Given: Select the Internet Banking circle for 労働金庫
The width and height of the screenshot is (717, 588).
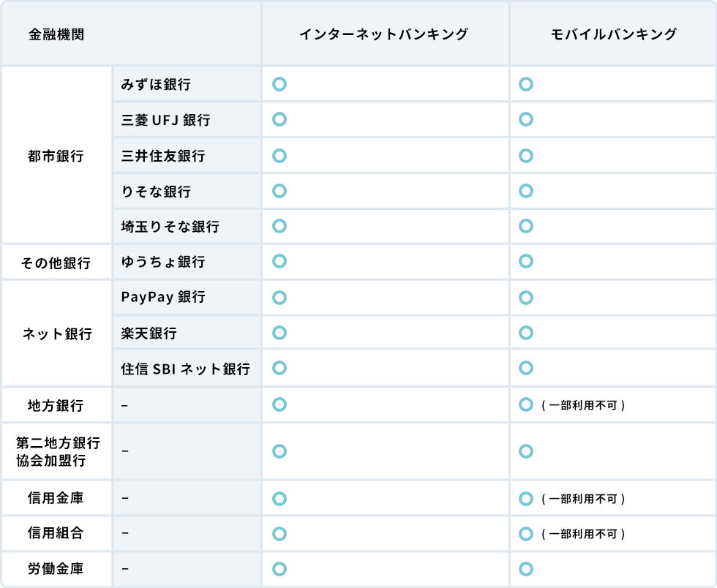Looking at the screenshot, I should point(279,568).
